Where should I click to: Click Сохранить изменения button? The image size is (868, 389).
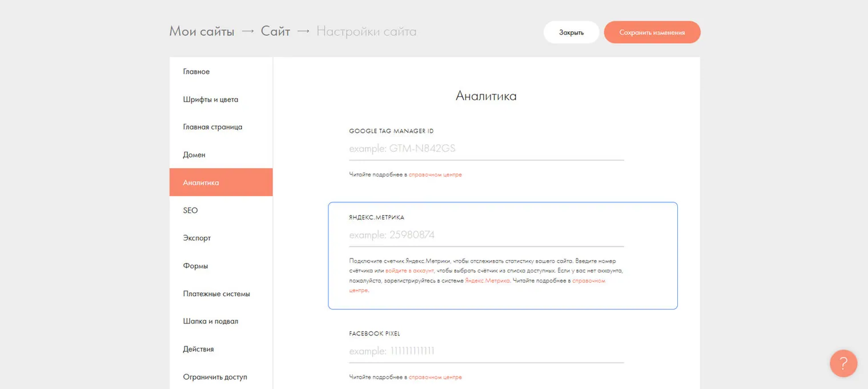(652, 33)
